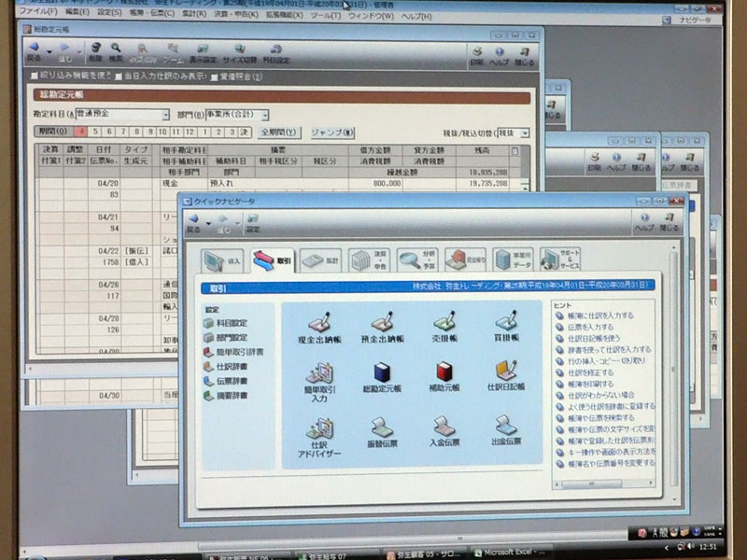Screen dimensions: 747x560
Task: Click the ジャンプ(M) button
Action: (332, 132)
